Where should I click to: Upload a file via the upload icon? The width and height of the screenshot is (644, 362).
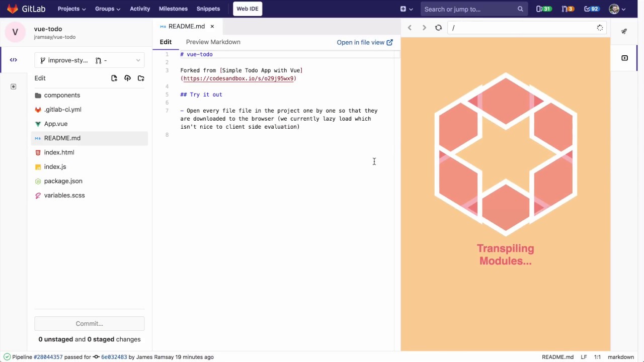[x=127, y=78]
